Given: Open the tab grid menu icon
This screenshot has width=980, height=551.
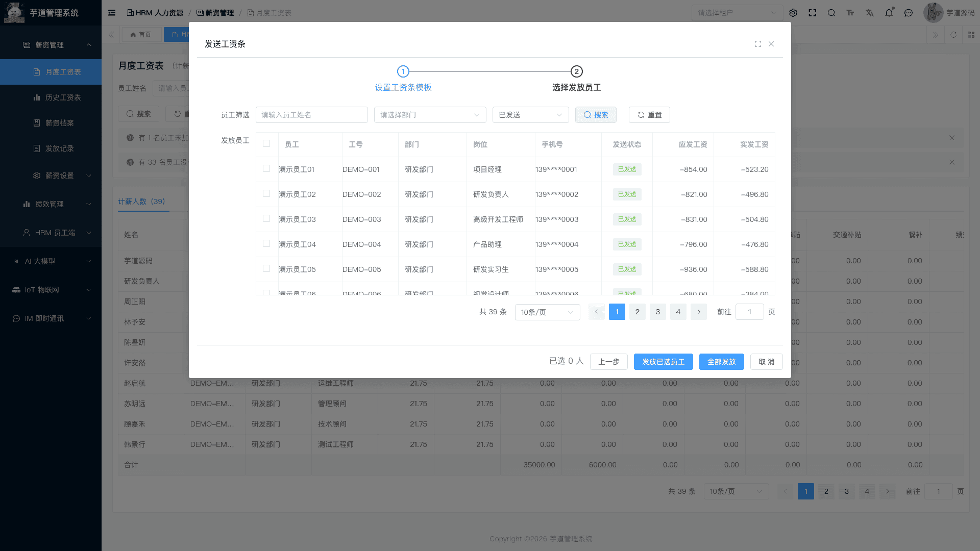Looking at the screenshot, I should pos(971,35).
